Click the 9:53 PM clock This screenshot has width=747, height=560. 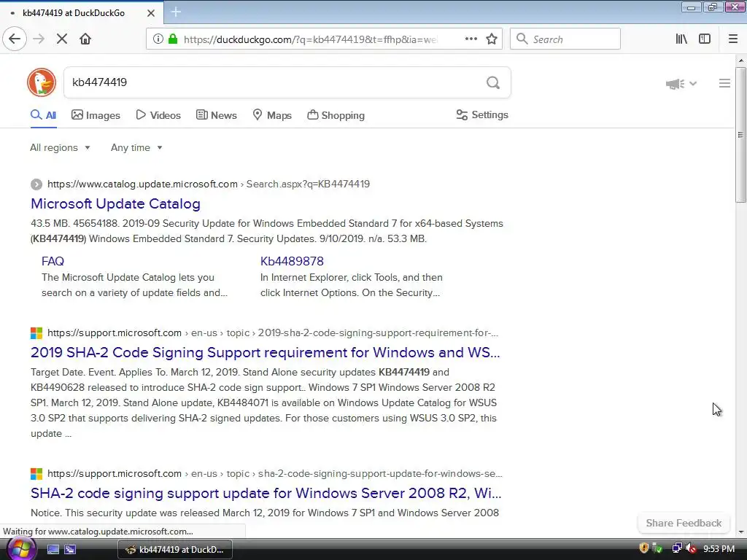pos(719,548)
